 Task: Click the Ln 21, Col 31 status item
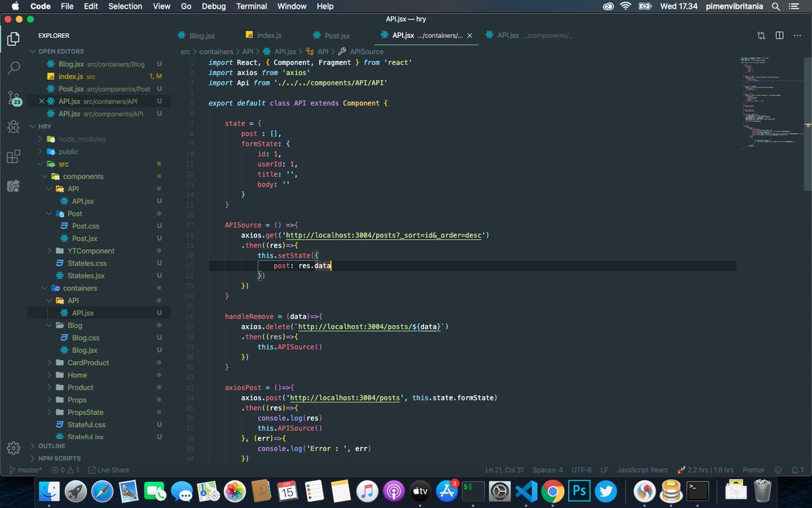pyautogui.click(x=505, y=470)
